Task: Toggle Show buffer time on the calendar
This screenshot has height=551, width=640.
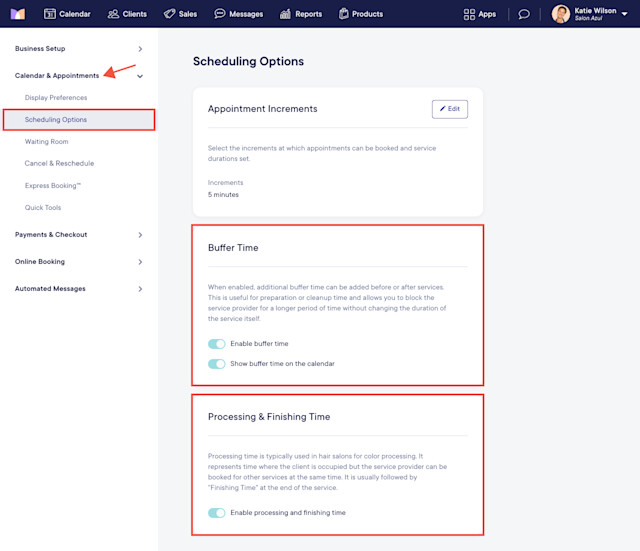Action: (x=216, y=364)
